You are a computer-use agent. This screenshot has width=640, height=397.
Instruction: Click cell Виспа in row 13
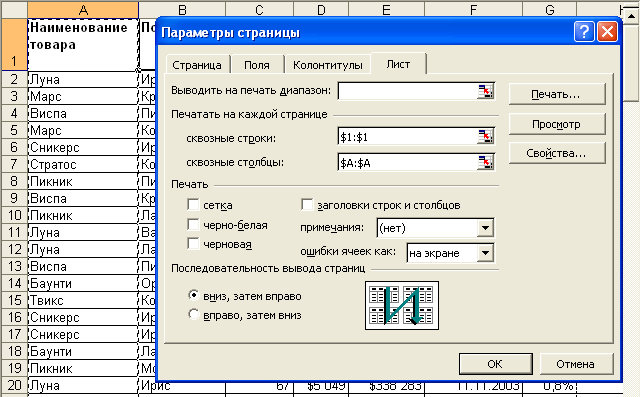(83, 266)
